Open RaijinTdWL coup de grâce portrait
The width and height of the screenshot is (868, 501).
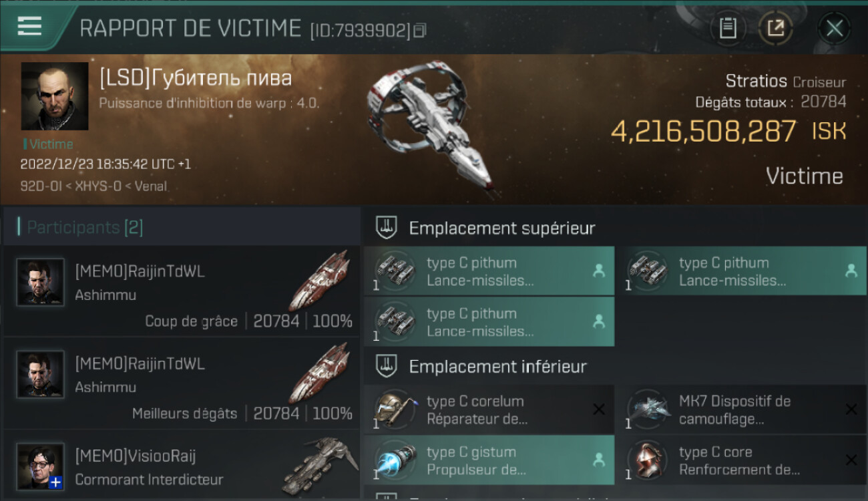pyautogui.click(x=41, y=282)
